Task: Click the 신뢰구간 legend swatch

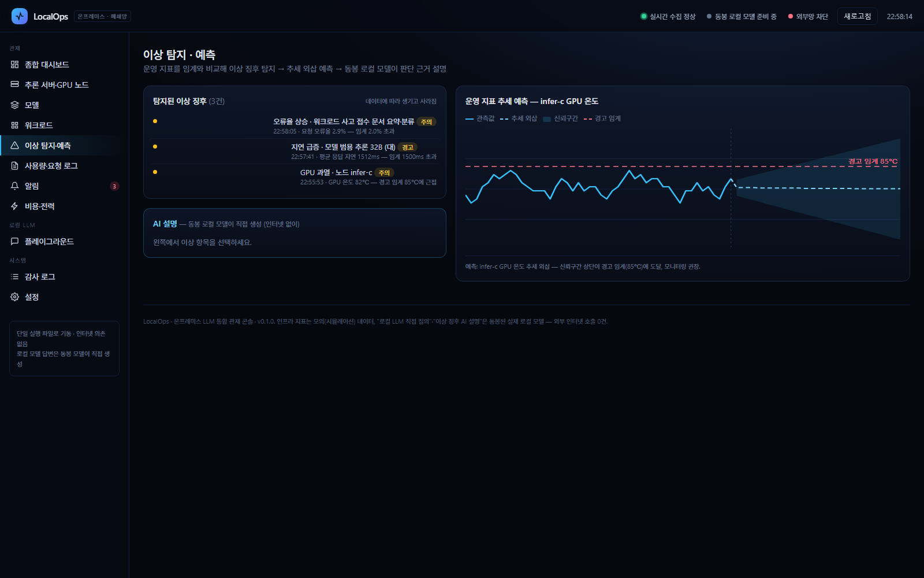Action: click(547, 119)
